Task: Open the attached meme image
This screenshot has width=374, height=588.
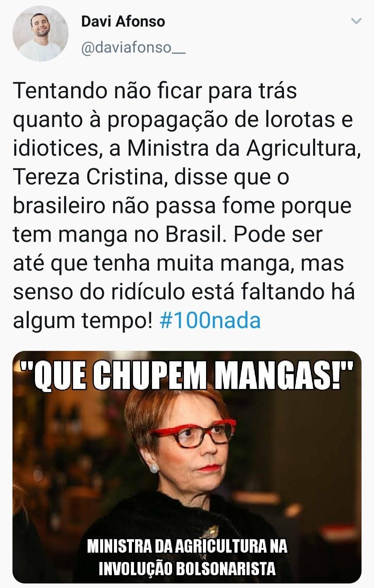Action: 187,467
